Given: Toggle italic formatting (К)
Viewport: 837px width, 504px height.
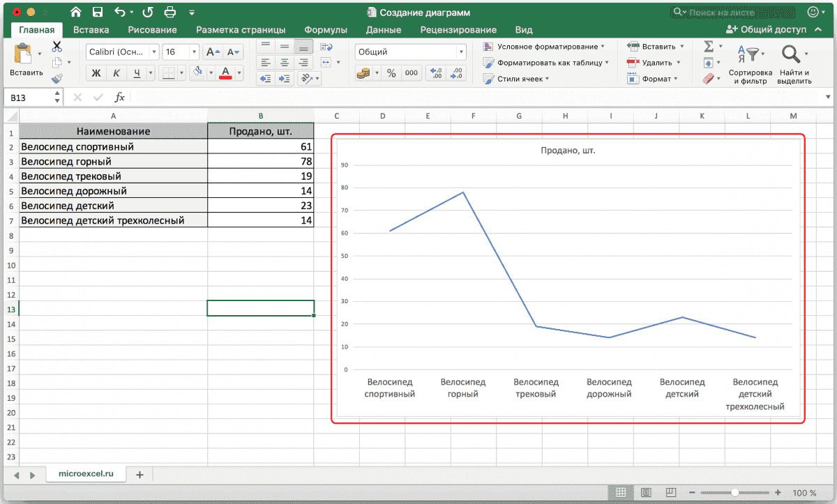Looking at the screenshot, I should [116, 73].
